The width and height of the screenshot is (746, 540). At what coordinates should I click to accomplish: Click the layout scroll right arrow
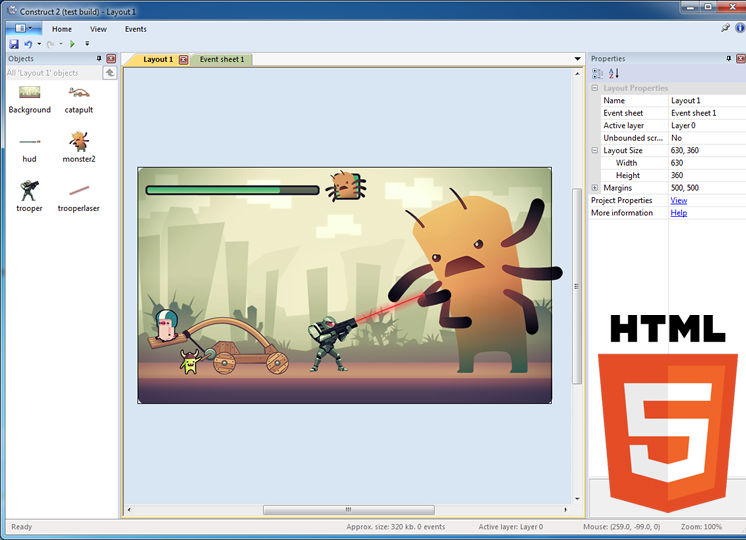pos(565,510)
